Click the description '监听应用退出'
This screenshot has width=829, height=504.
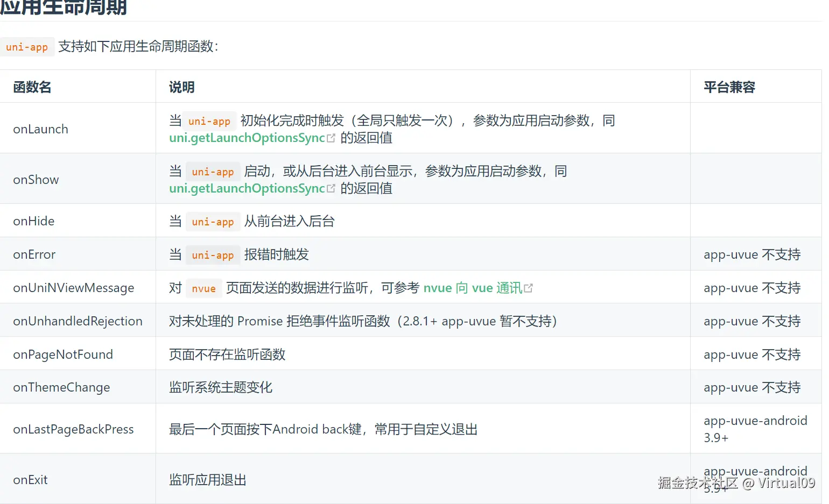(x=208, y=480)
